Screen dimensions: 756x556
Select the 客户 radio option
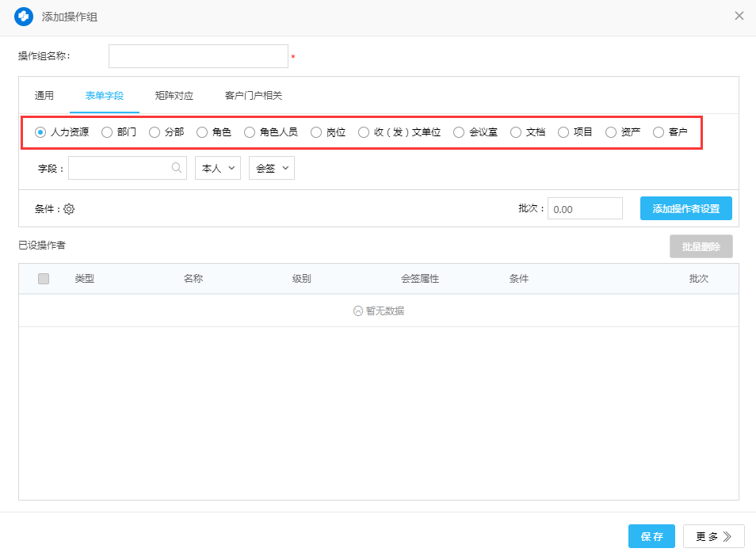659,132
